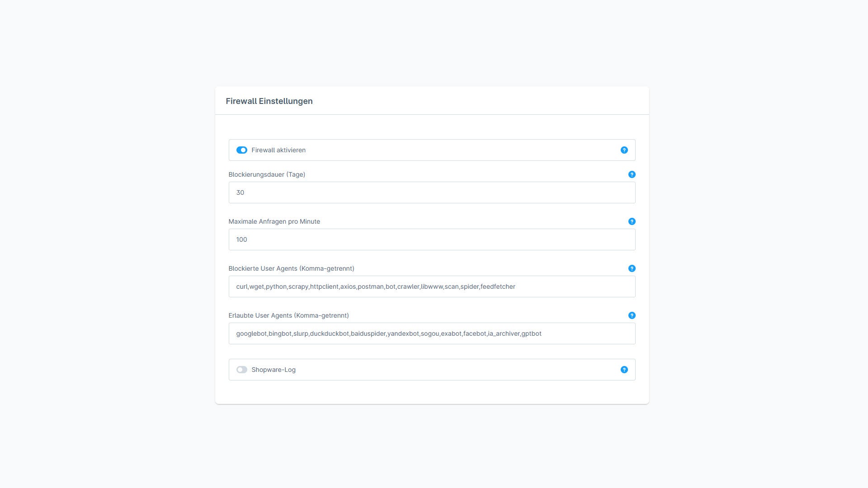Screen dimensions: 868x488
Task: Click the "Blockierte User Agents (Komma-getrennt)" label
Action: 291,268
